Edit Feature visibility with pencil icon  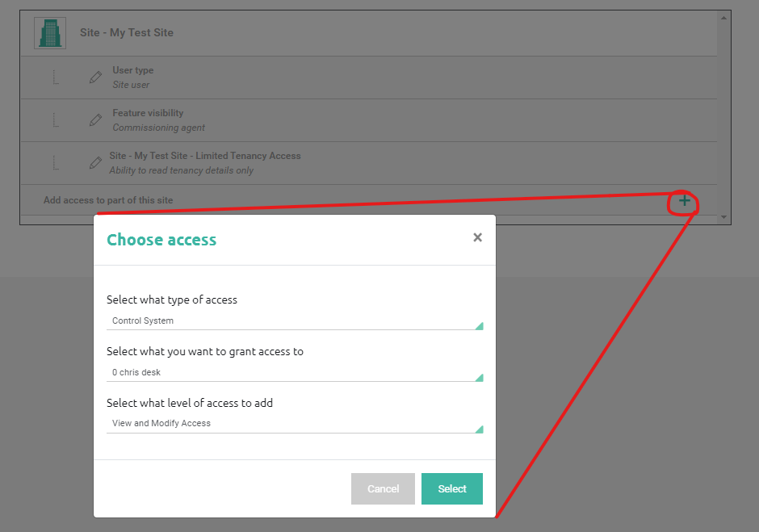[x=96, y=119]
